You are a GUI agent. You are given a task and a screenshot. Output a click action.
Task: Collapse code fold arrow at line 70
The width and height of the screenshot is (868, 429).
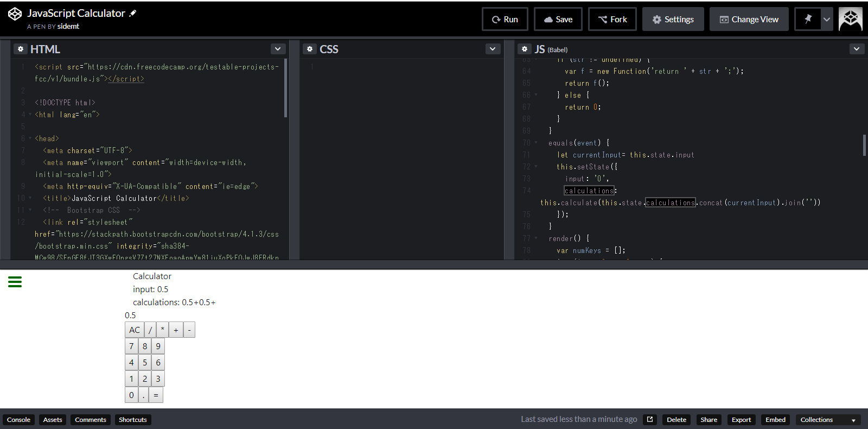(536, 143)
